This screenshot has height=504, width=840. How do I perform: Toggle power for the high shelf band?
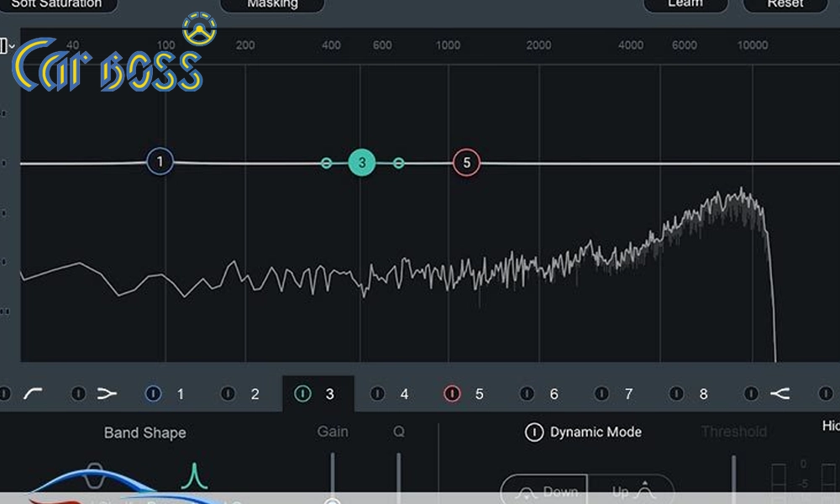(751, 394)
